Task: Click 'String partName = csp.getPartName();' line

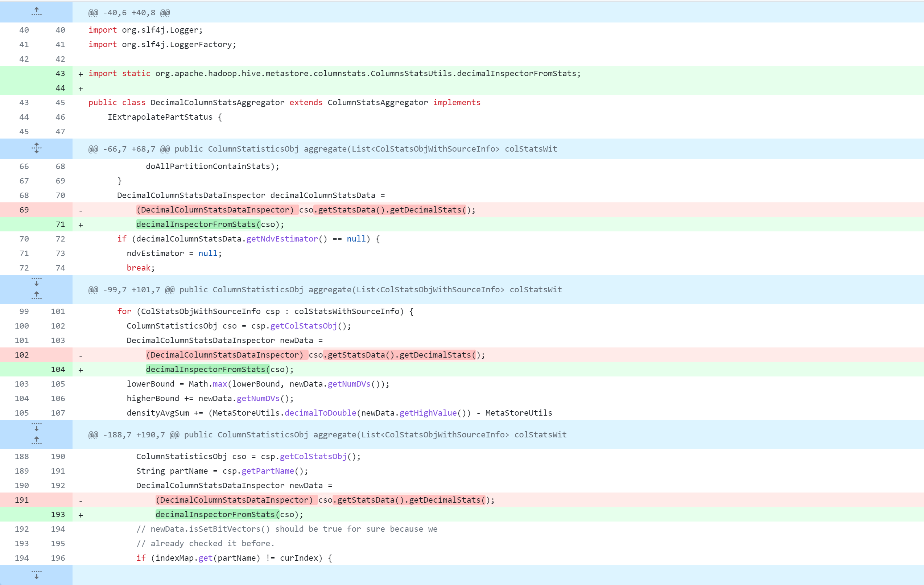Action: 222,471
